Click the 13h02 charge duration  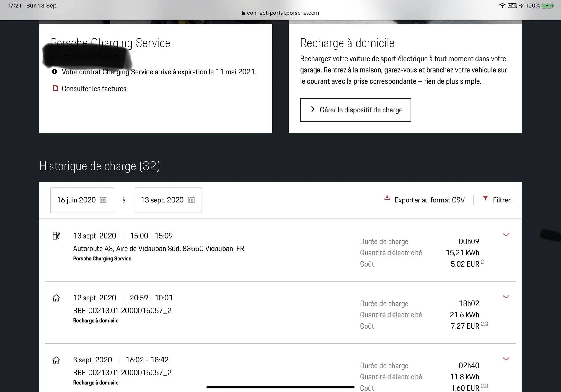(469, 303)
